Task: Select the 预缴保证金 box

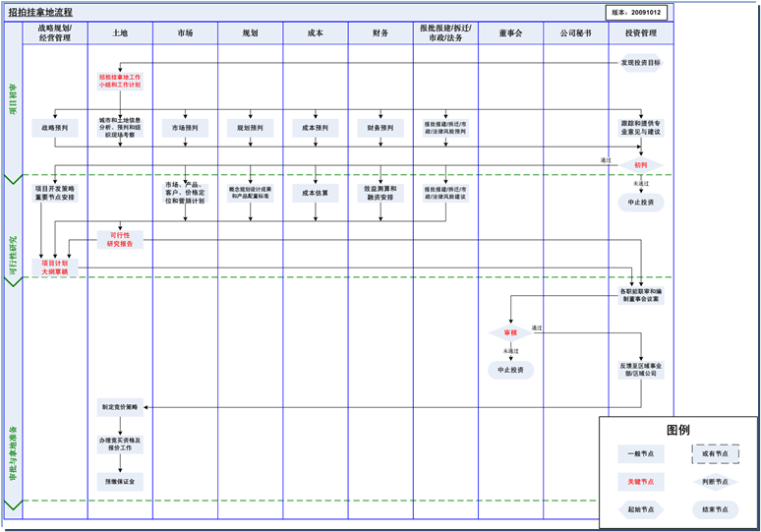Action: (120, 481)
